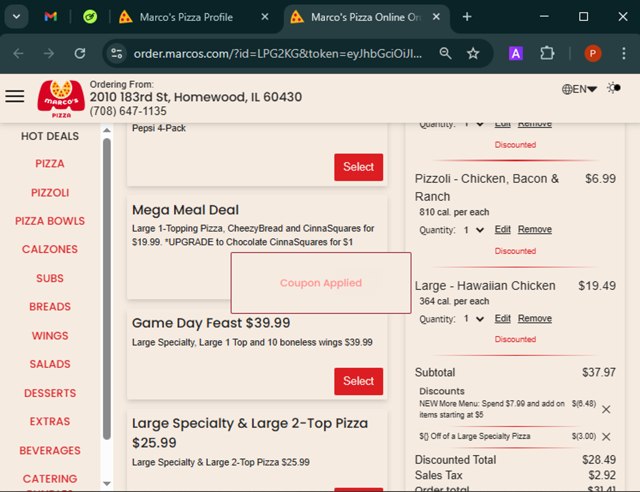Toggle the light/dark theme icon
Viewport: 640px width, 492px height.
[614, 88]
